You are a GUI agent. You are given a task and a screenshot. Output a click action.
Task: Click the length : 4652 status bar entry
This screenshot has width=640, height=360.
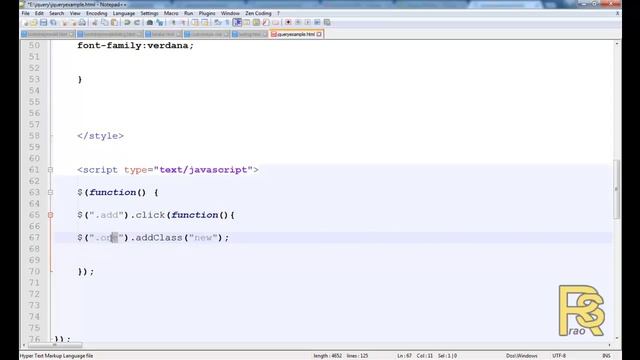coord(328,356)
